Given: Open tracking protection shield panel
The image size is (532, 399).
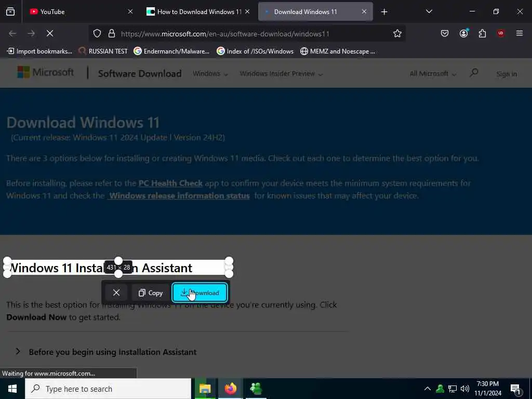Looking at the screenshot, I should [97, 34].
